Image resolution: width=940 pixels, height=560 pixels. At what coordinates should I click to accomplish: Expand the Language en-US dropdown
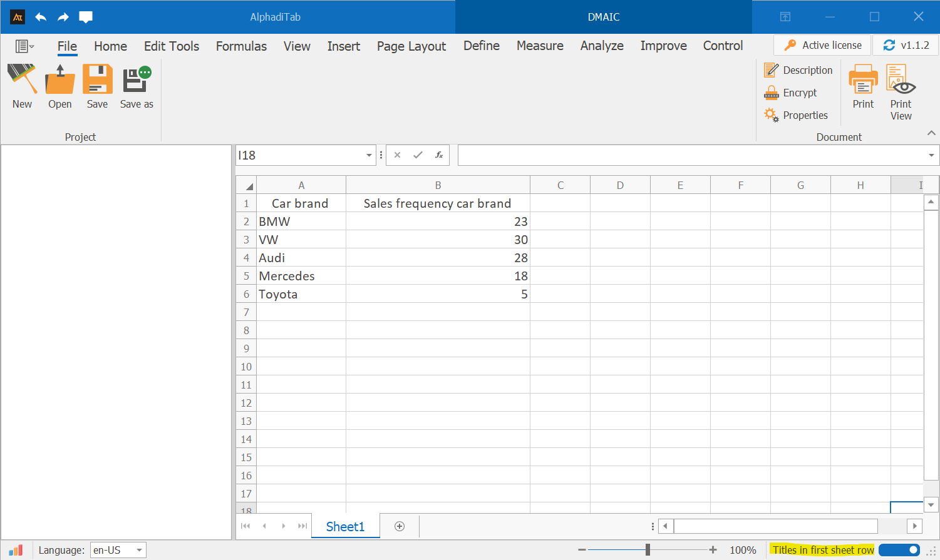coord(139,550)
